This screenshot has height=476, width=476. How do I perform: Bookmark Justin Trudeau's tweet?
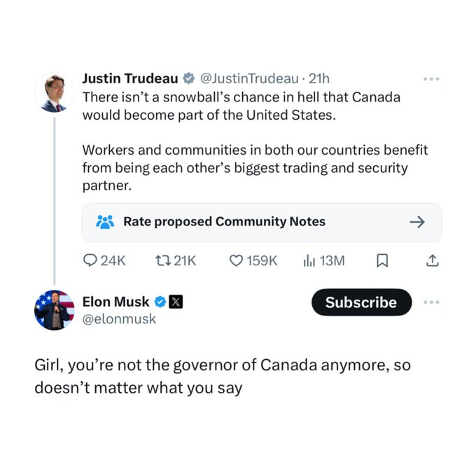[382, 260]
